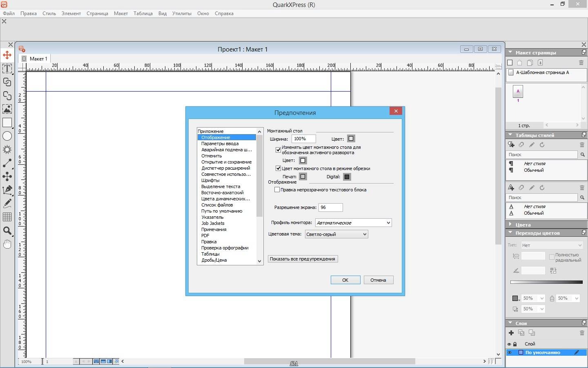The width and height of the screenshot is (588, 368).
Task: Uncheck pasteboard color in trim mode
Action: pyautogui.click(x=278, y=168)
